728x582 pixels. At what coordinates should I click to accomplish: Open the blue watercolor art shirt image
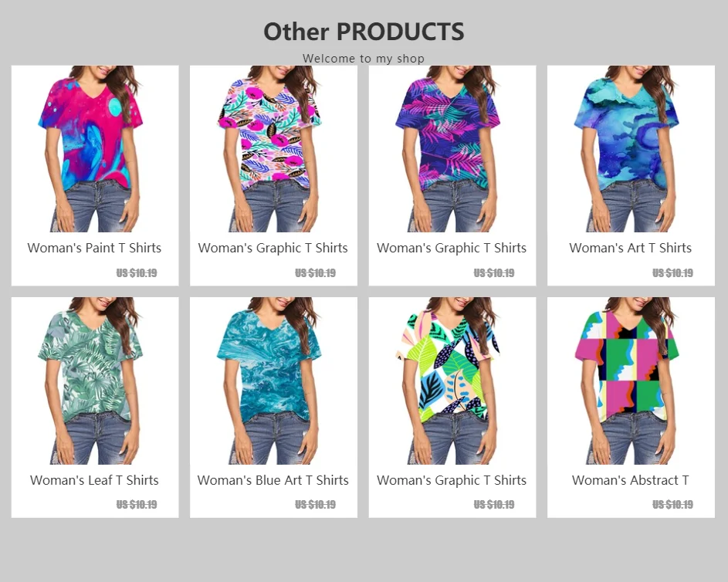(x=631, y=148)
